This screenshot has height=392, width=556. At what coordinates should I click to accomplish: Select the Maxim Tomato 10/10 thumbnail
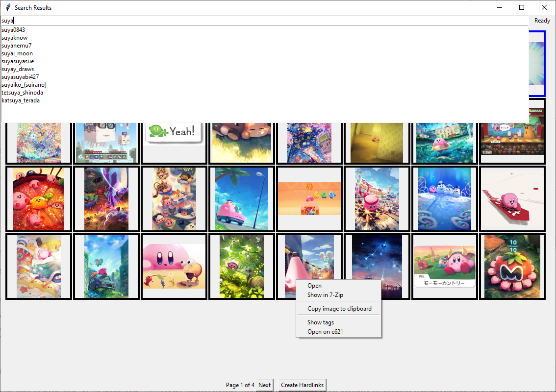[512, 267]
